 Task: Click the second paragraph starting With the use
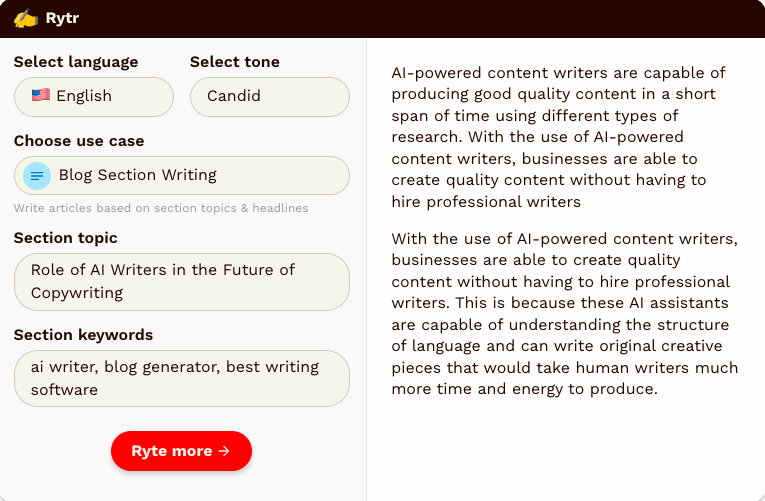point(565,314)
